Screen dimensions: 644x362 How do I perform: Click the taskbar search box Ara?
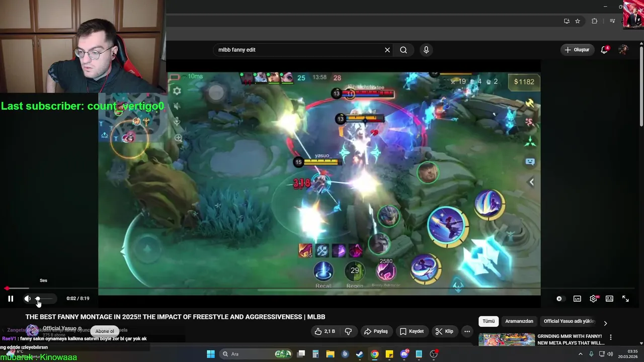point(256,354)
